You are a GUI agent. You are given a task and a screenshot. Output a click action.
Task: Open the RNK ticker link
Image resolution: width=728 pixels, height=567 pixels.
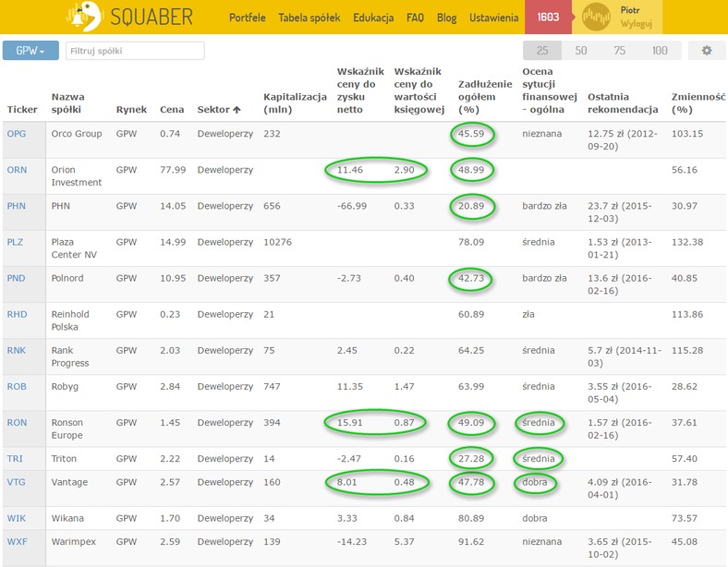click(x=17, y=351)
